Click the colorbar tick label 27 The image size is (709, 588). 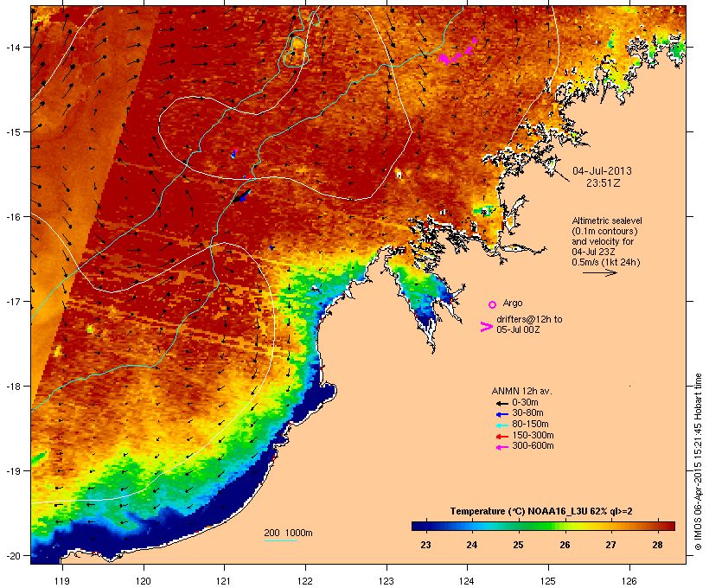[x=610, y=545]
